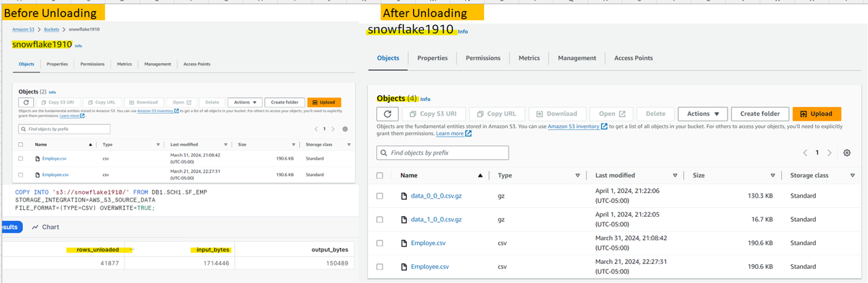Click 130.3 KB size cell
Image resolution: width=868 pixels, height=283 pixels.
point(759,196)
